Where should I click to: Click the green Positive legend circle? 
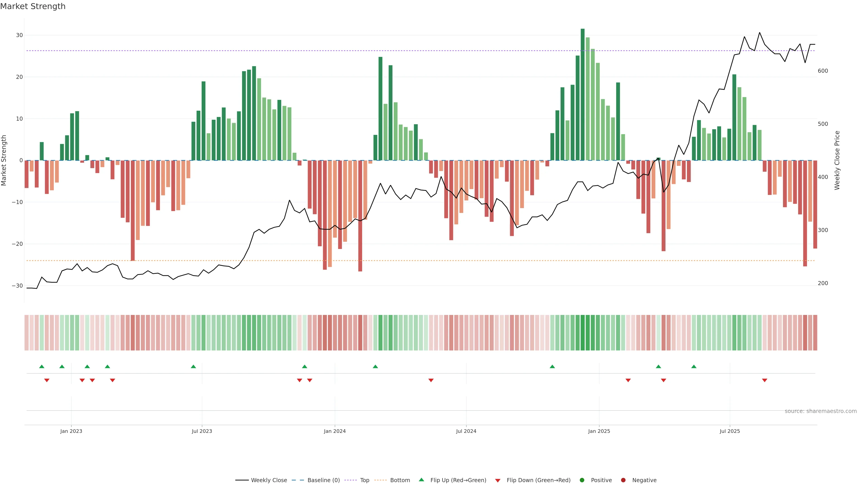[582, 480]
